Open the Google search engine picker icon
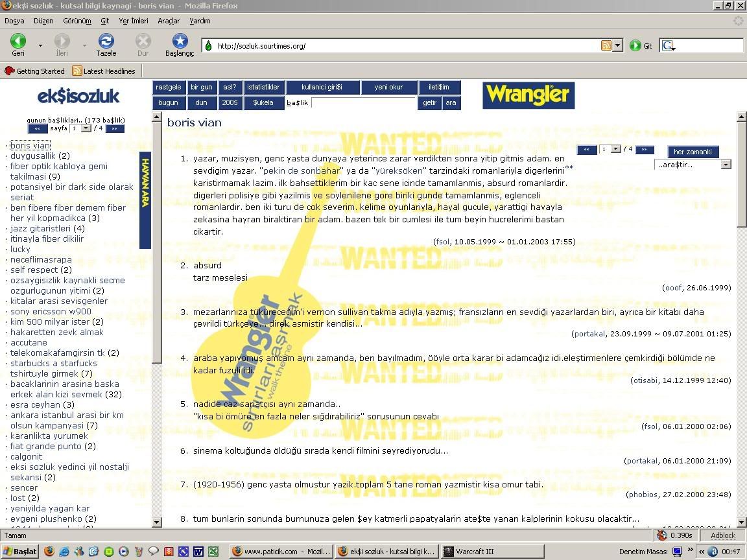Screen dimensions: 747x560 point(669,46)
